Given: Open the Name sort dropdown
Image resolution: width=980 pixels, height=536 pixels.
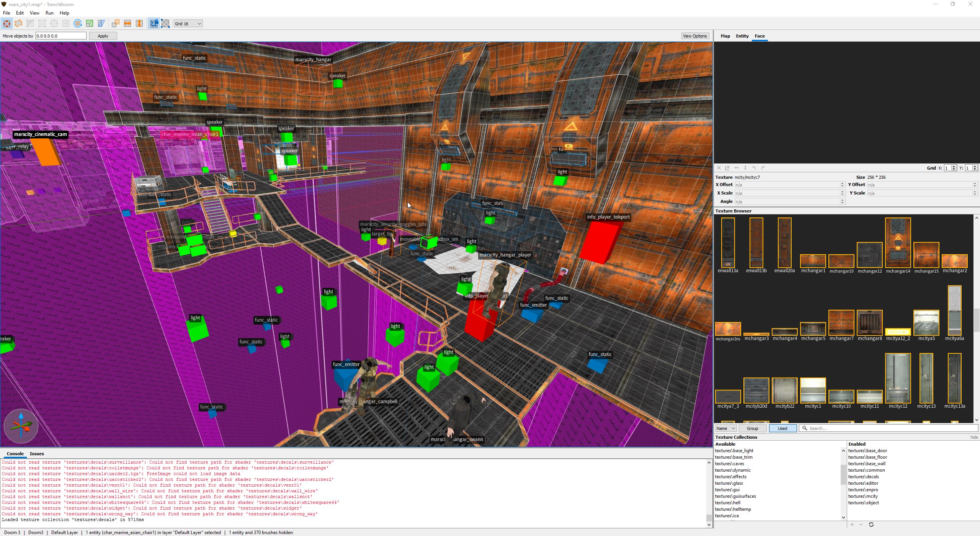Looking at the screenshot, I should (726, 428).
